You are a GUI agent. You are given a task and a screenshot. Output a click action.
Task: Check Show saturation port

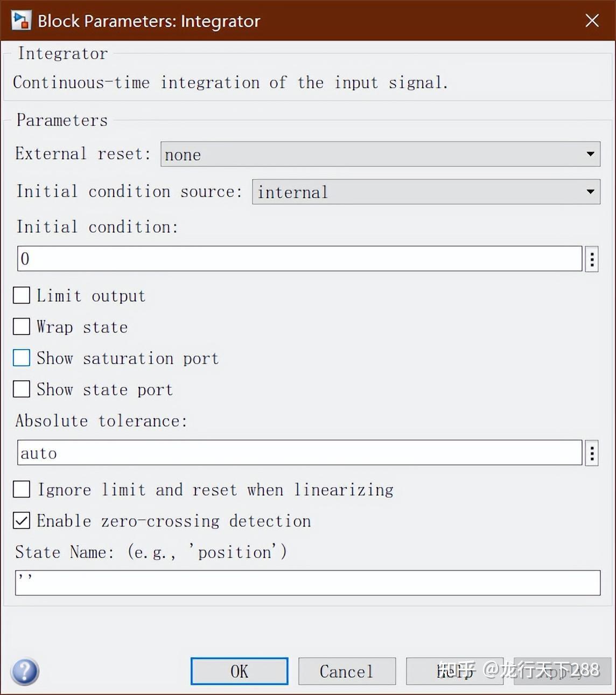point(22,358)
